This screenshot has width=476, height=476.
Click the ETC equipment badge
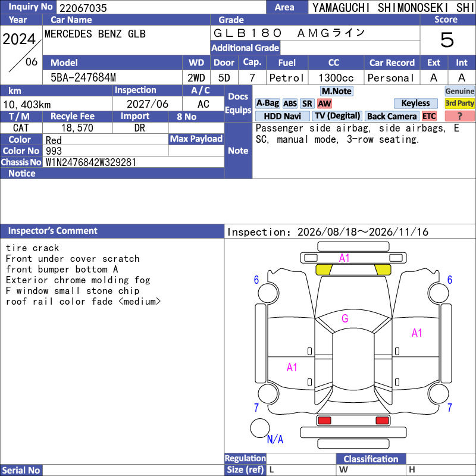point(429,116)
